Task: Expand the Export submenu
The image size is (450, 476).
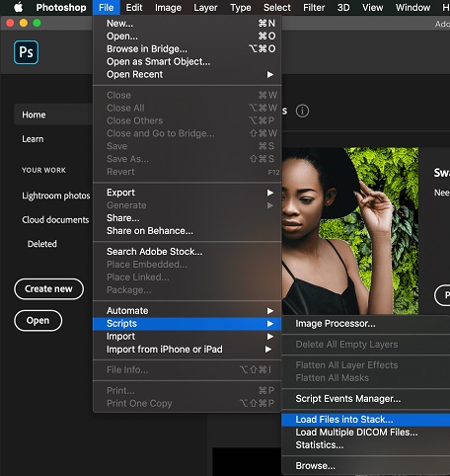Action: click(x=187, y=193)
